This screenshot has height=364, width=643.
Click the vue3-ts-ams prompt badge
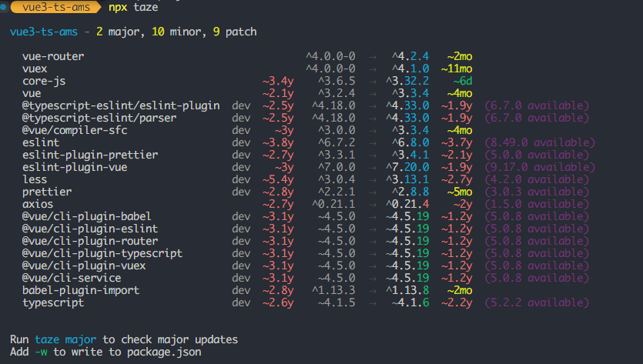coord(56,7)
